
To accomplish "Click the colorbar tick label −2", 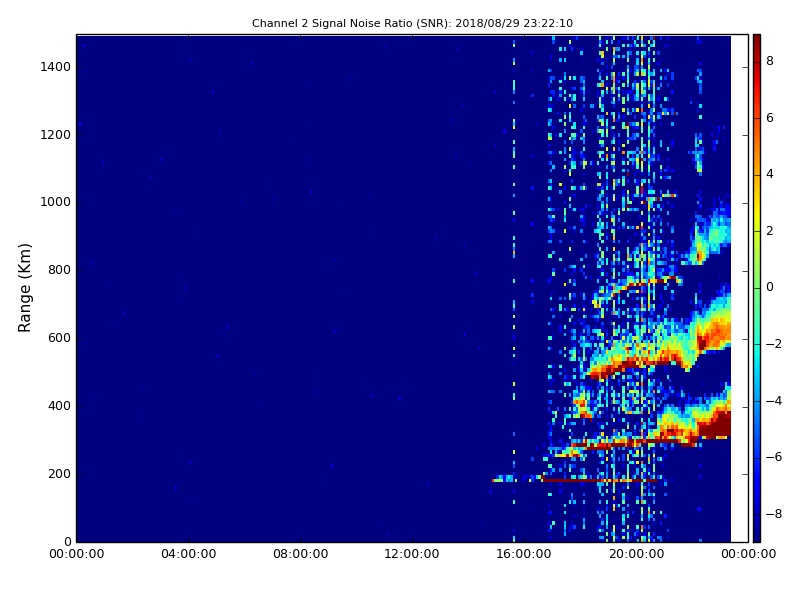I will coord(773,344).
